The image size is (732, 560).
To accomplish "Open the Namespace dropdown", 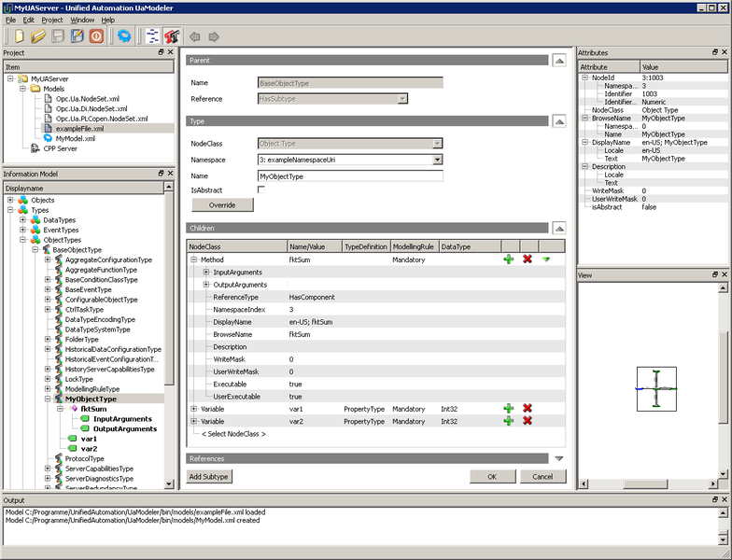I will (437, 160).
